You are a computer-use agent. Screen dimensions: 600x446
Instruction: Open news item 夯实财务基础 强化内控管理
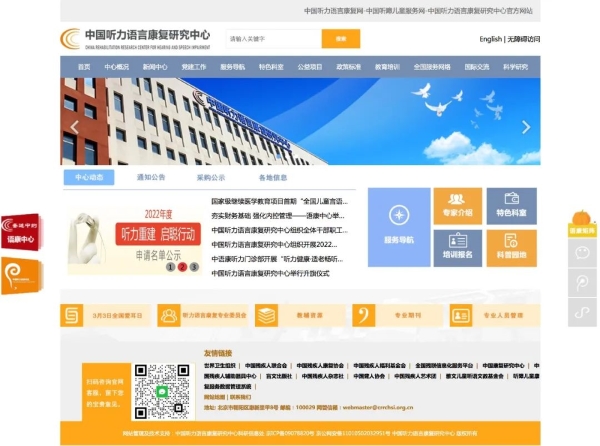click(278, 216)
